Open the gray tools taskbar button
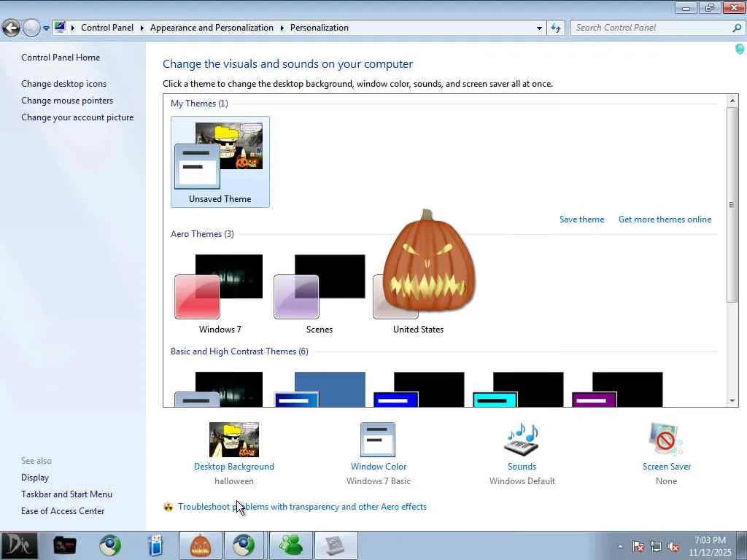The height and width of the screenshot is (560, 747). pyautogui.click(x=336, y=545)
